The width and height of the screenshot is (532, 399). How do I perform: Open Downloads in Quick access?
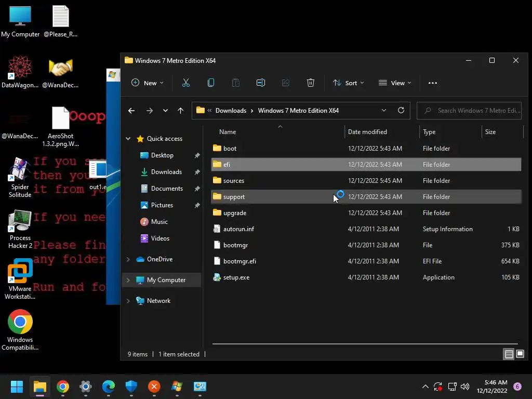click(166, 171)
